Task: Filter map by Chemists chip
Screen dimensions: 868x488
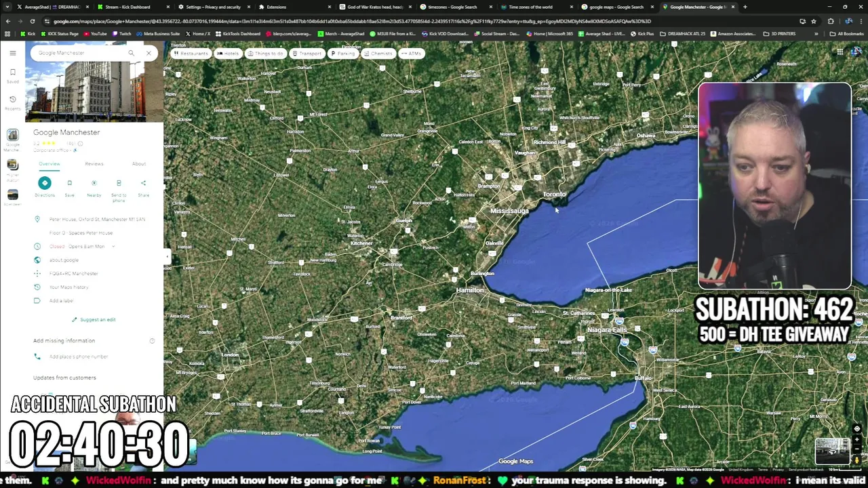Action: 378,54
